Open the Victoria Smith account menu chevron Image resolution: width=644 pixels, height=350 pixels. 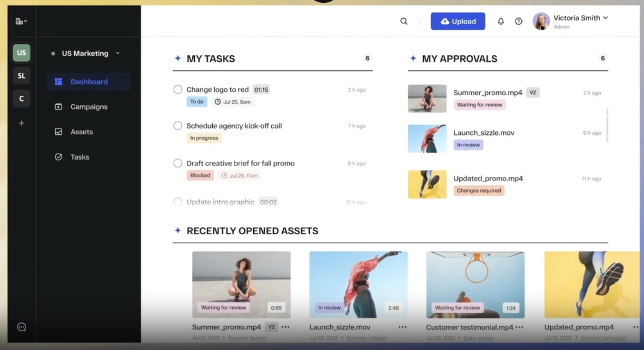pos(605,18)
